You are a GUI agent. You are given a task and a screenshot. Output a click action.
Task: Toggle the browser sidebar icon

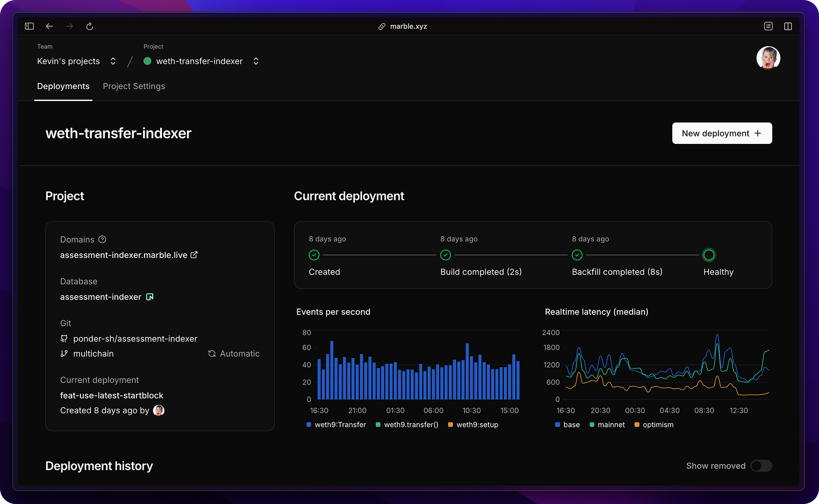pos(29,26)
